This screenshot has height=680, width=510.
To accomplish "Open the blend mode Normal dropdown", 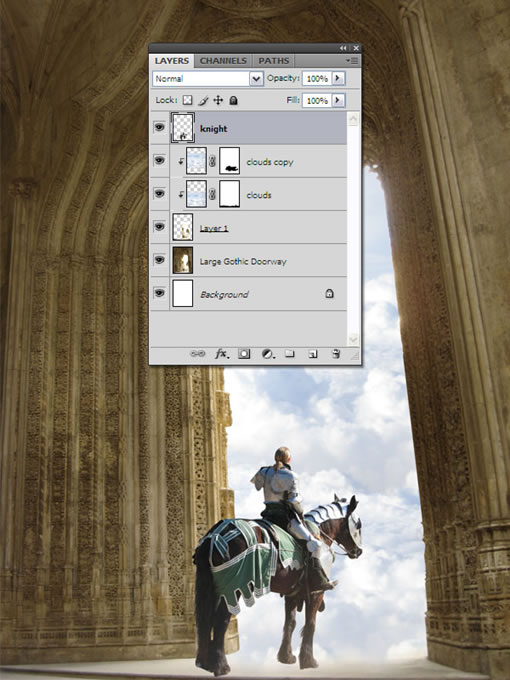I will [x=208, y=78].
